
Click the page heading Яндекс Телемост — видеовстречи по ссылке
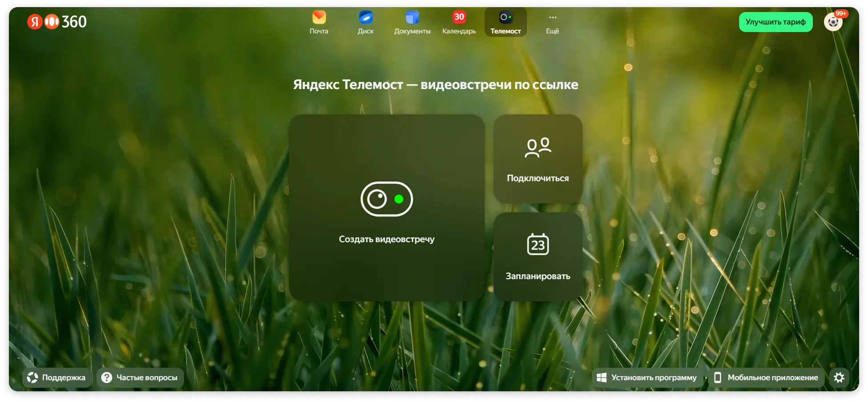436,85
